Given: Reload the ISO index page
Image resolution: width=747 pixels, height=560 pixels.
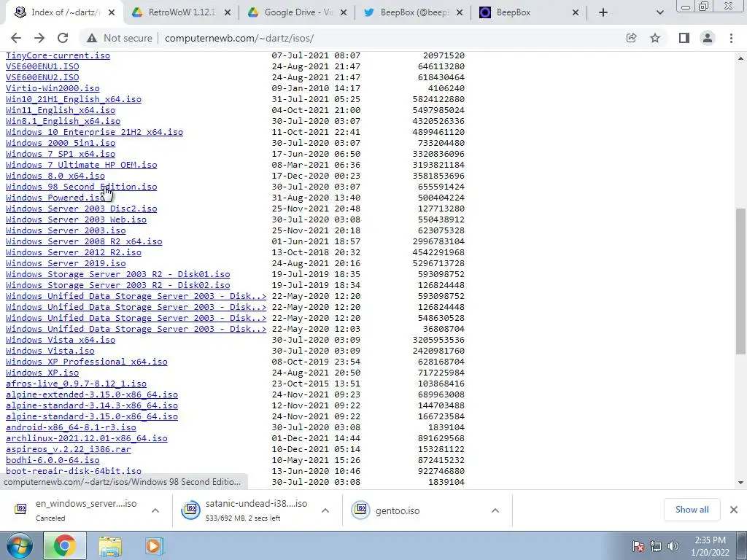Looking at the screenshot, I should (x=63, y=38).
